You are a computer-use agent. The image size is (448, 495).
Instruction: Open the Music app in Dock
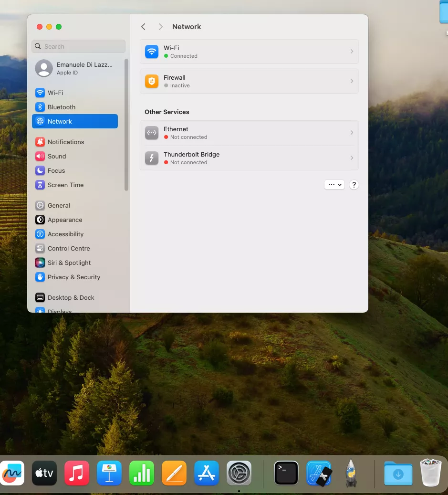click(77, 474)
